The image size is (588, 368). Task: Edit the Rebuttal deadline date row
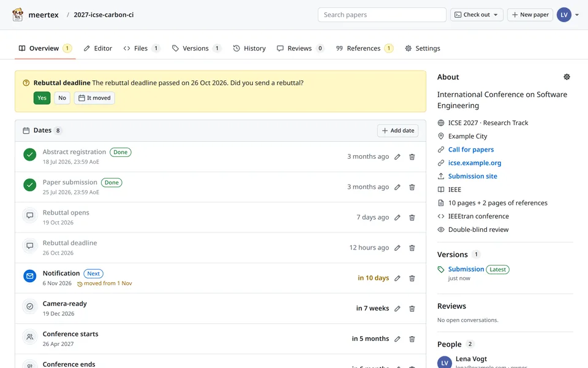(398, 248)
